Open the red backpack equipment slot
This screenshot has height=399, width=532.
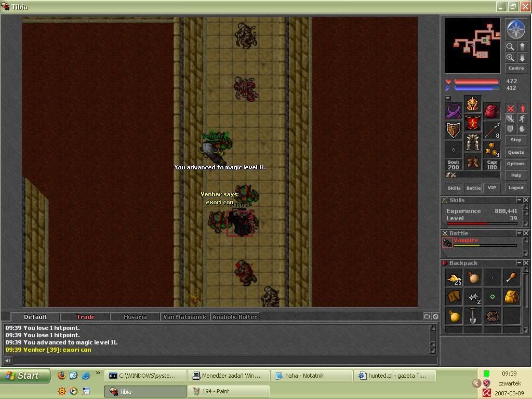(491, 111)
